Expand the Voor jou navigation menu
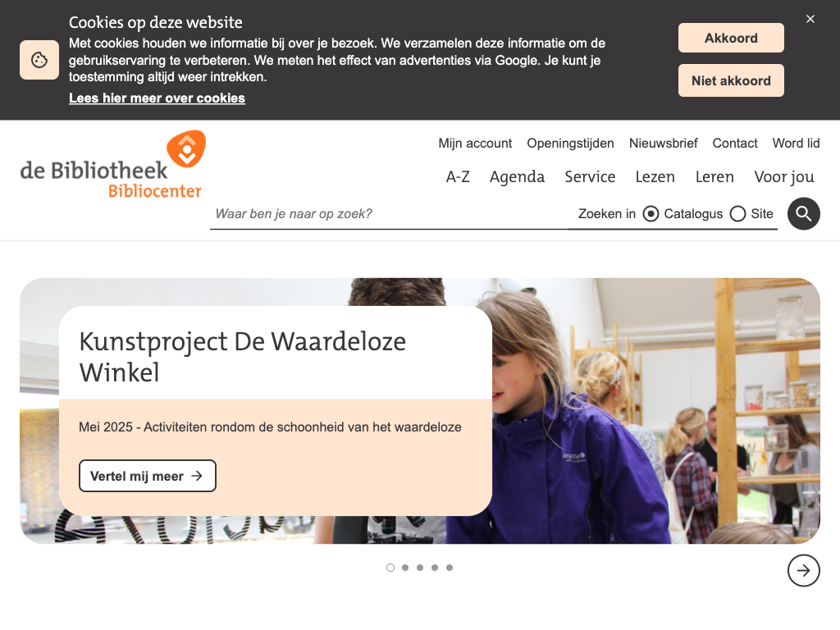The width and height of the screenshot is (840, 630). click(x=783, y=177)
